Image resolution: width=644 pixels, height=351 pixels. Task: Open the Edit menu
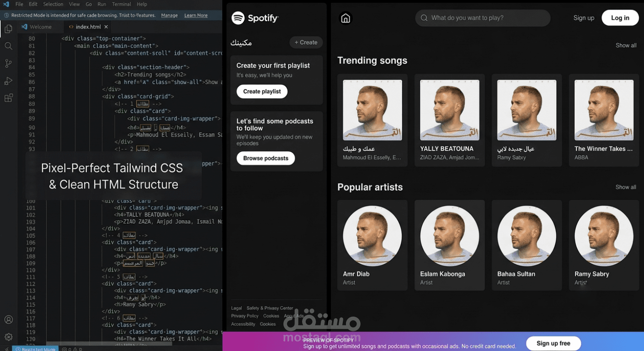click(33, 4)
